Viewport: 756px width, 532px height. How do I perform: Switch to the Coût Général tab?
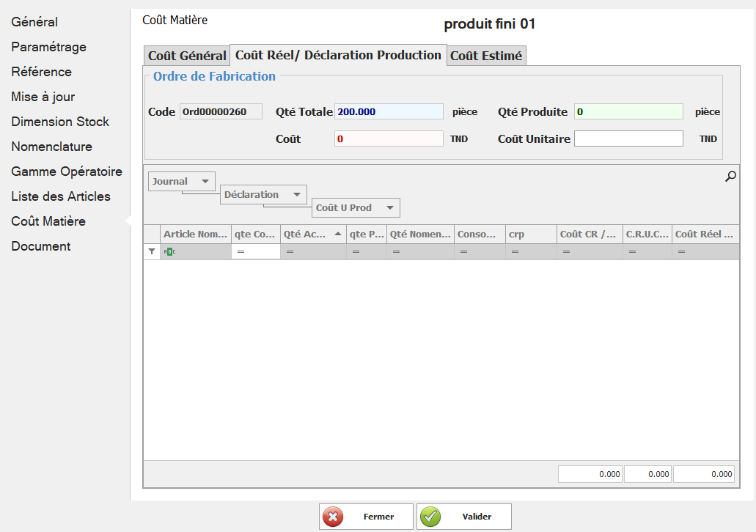pos(187,56)
